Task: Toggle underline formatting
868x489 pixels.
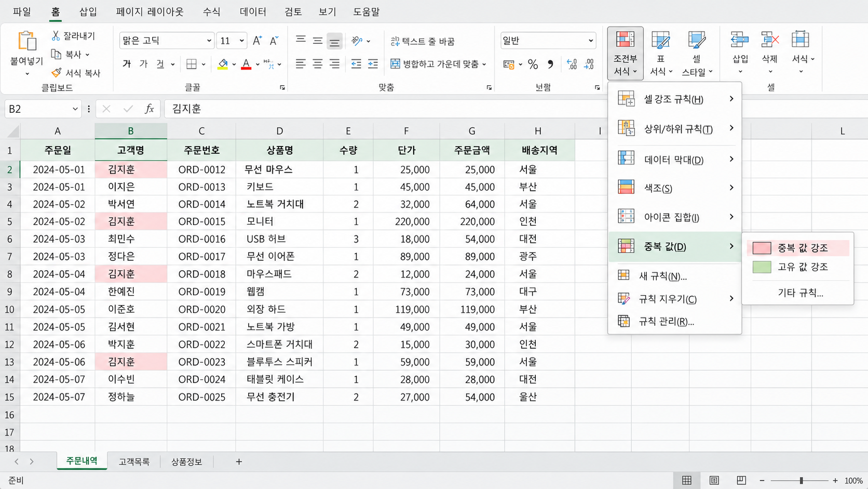Action: (160, 64)
